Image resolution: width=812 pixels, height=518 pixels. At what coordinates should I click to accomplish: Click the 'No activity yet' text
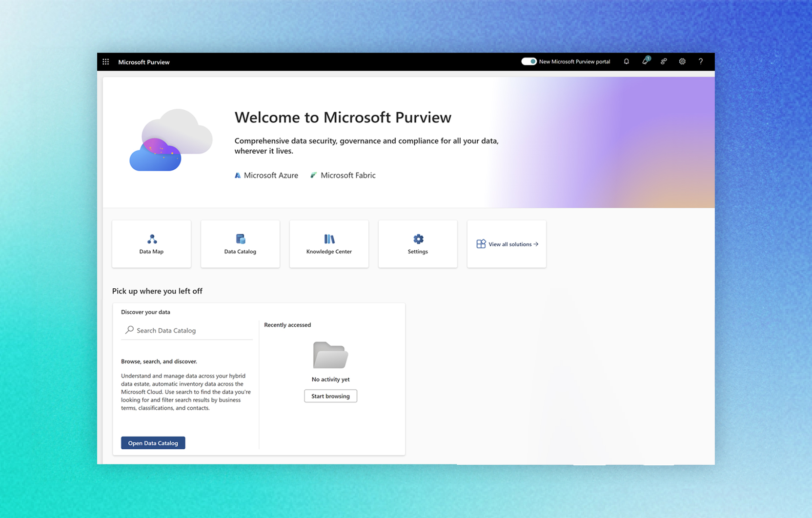coord(330,379)
